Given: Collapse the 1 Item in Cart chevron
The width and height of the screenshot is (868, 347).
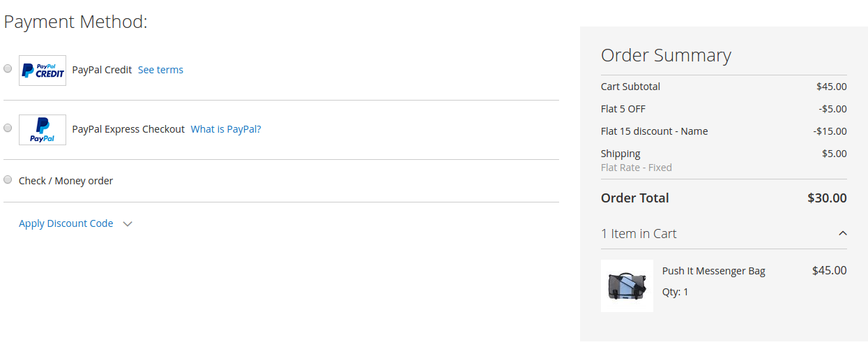Looking at the screenshot, I should [842, 233].
